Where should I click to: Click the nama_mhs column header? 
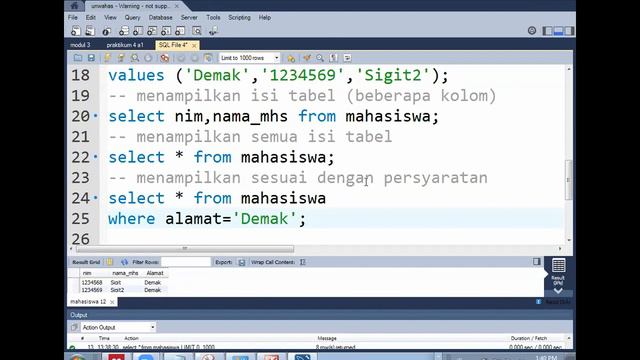point(125,273)
